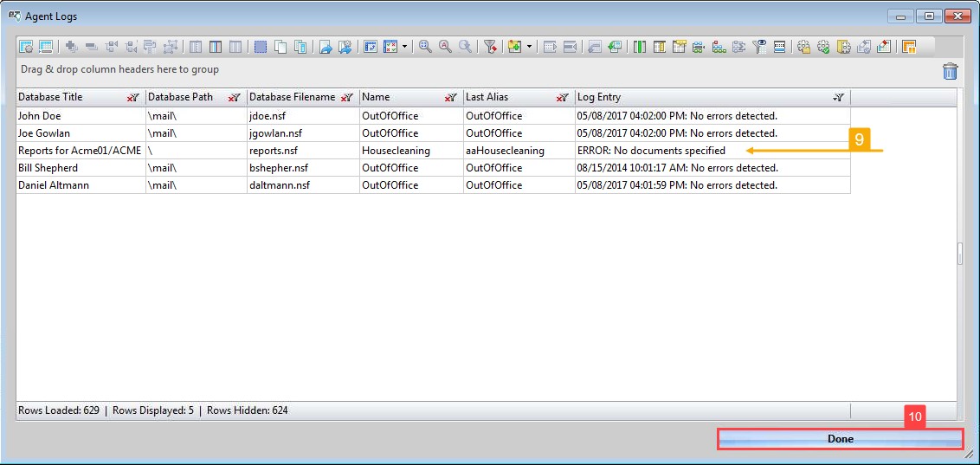Click the orange grid icon at toolbar end

(x=909, y=47)
